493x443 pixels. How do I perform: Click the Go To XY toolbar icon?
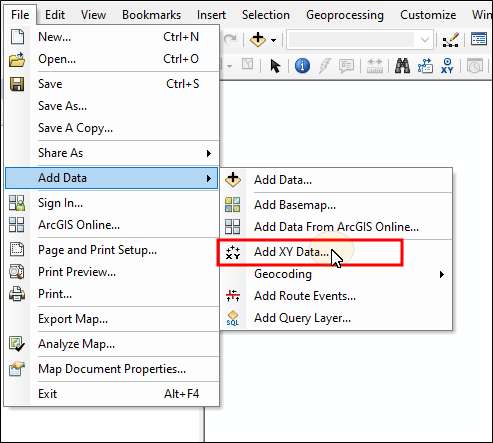pyautogui.click(x=447, y=66)
